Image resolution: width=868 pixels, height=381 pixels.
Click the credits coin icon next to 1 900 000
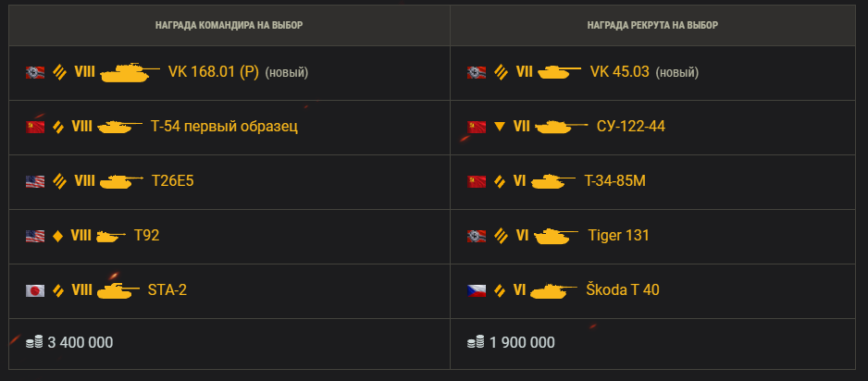pyautogui.click(x=476, y=342)
